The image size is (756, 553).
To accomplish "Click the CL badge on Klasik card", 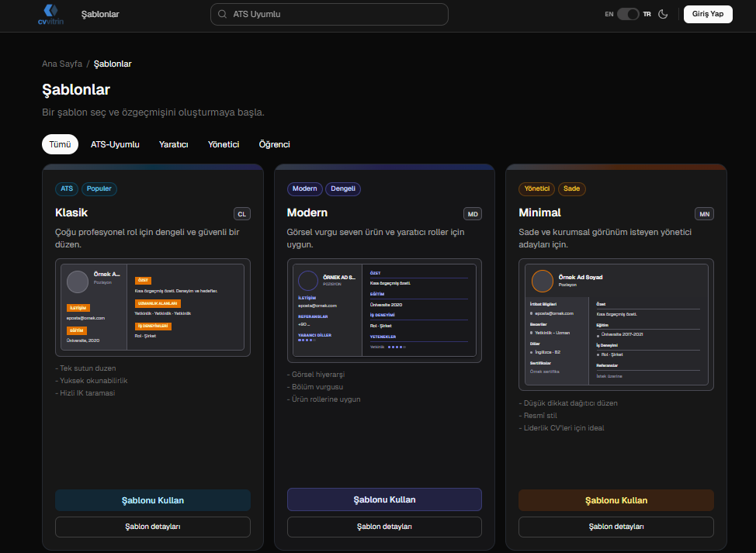I will tap(242, 214).
